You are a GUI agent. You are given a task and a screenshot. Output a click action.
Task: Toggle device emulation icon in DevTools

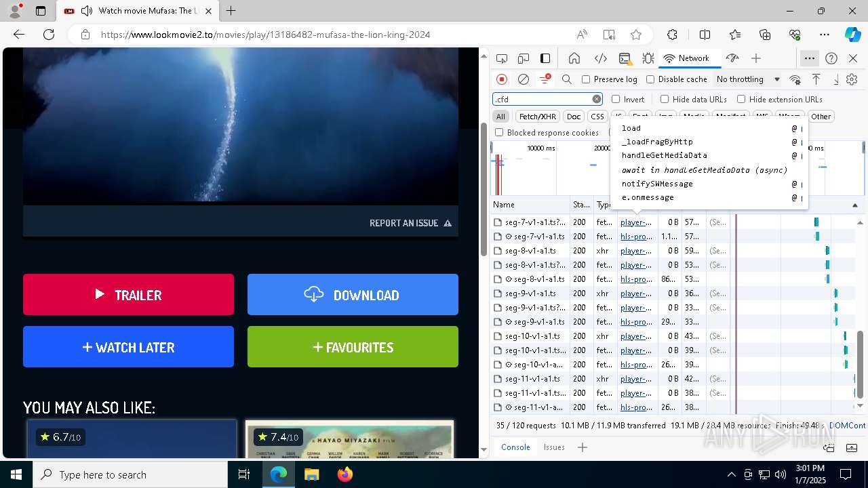(524, 58)
